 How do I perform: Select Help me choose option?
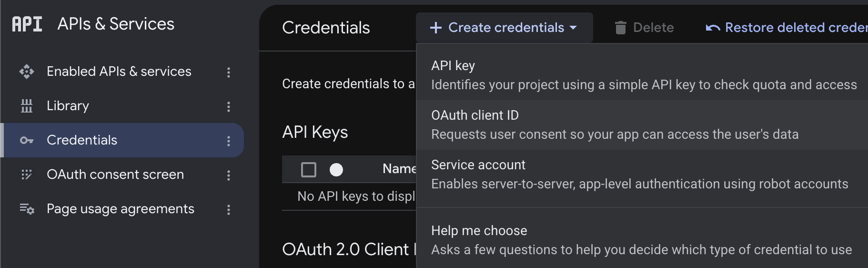pyautogui.click(x=642, y=240)
